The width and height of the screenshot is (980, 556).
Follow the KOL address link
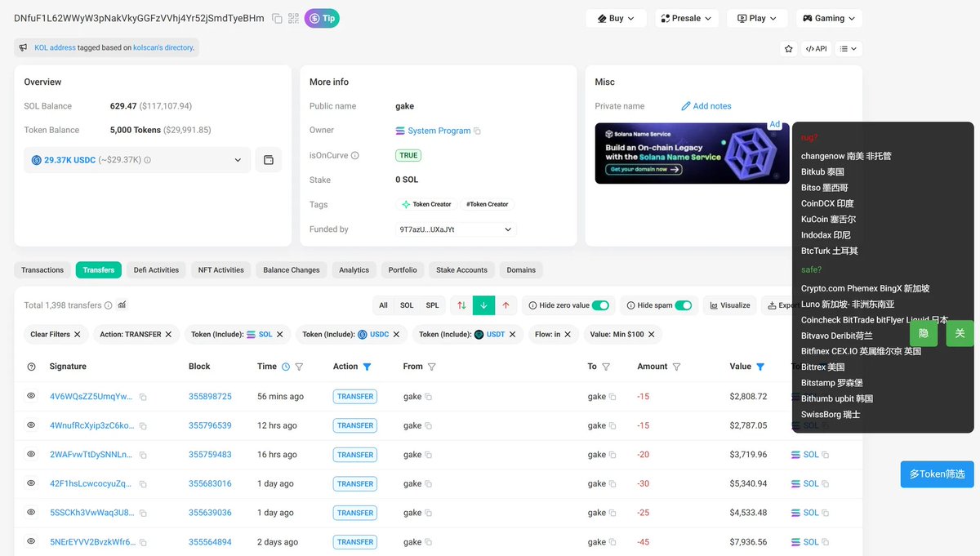(55, 47)
